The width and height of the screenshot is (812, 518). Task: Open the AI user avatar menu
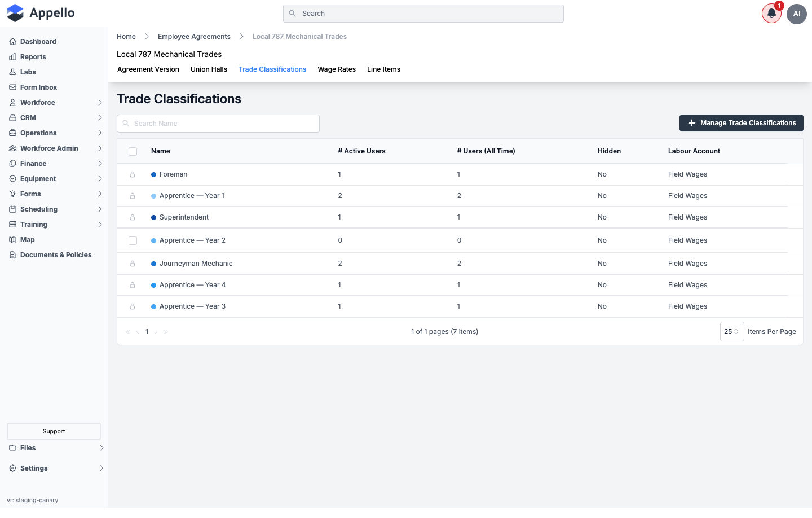point(797,14)
